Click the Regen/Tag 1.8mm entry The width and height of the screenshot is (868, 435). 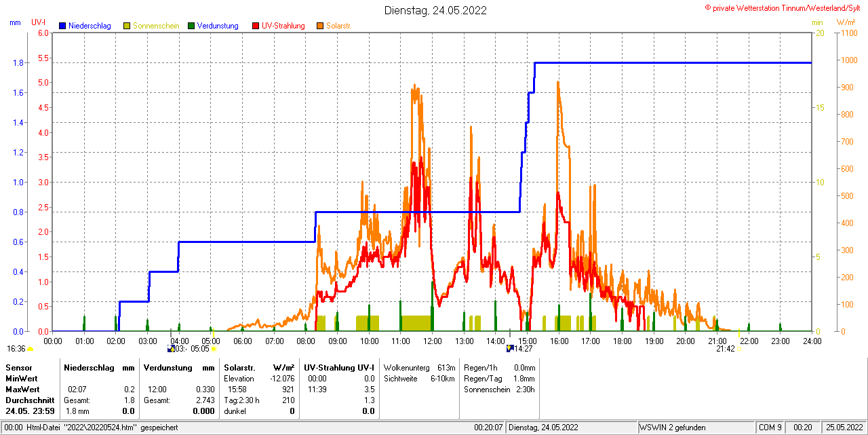(x=500, y=378)
